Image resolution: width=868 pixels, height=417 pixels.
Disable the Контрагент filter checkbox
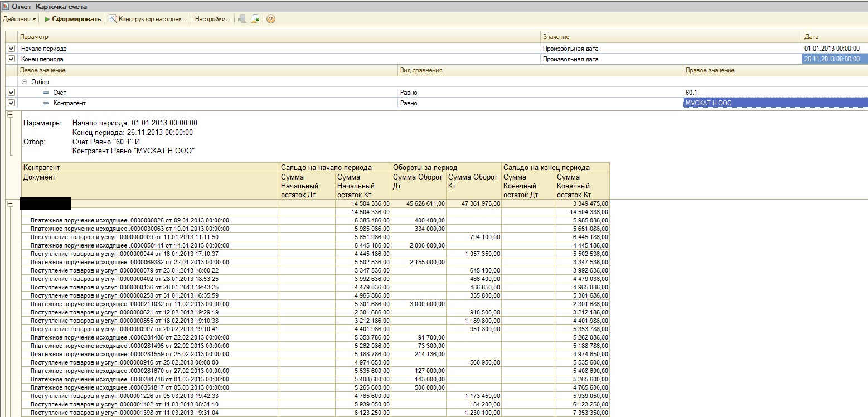coord(12,103)
